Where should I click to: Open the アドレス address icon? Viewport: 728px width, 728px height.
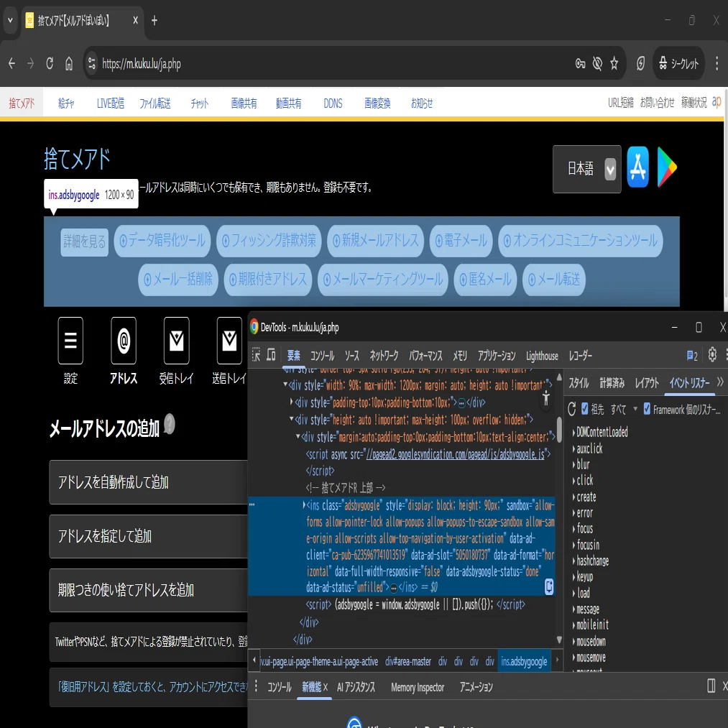(124, 341)
